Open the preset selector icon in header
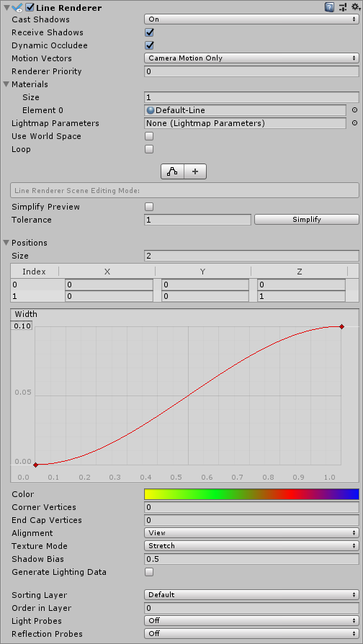Image resolution: width=363 pixels, height=644 pixels. [x=342, y=7]
